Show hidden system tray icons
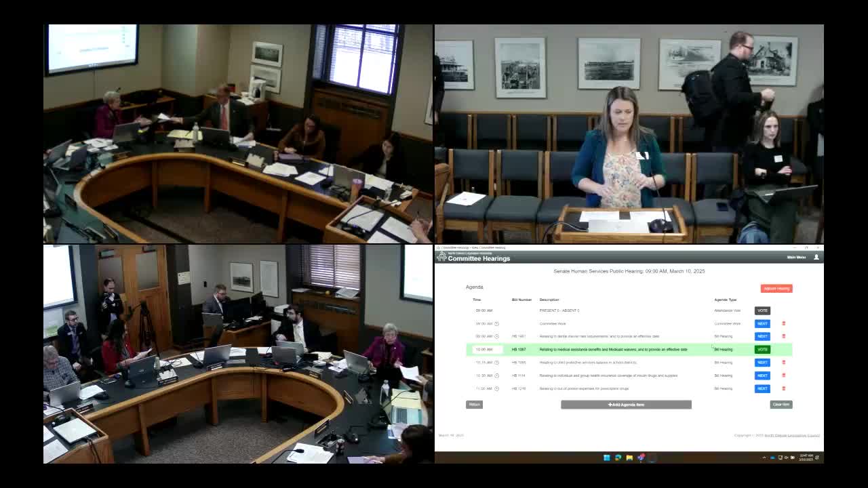 tap(764, 457)
